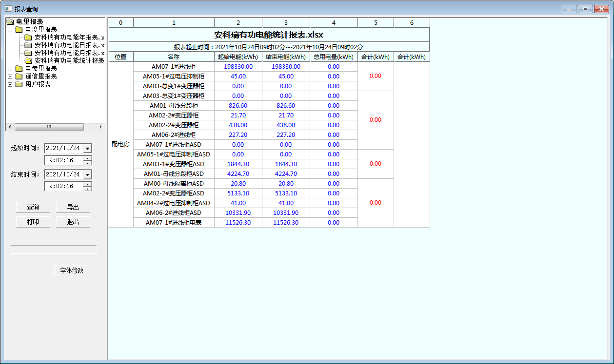Image resolution: width=614 pixels, height=364 pixels.
Task: Click the 报表查询 window title icon
Action: (x=8, y=9)
